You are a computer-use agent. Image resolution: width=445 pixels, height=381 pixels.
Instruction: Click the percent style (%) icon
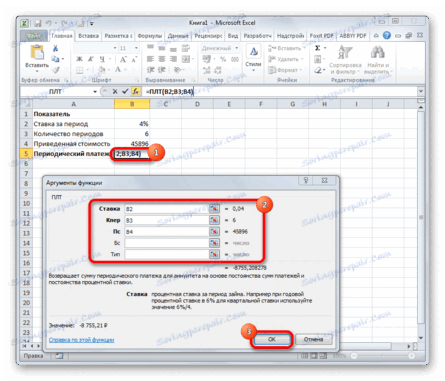pyautogui.click(x=223, y=59)
